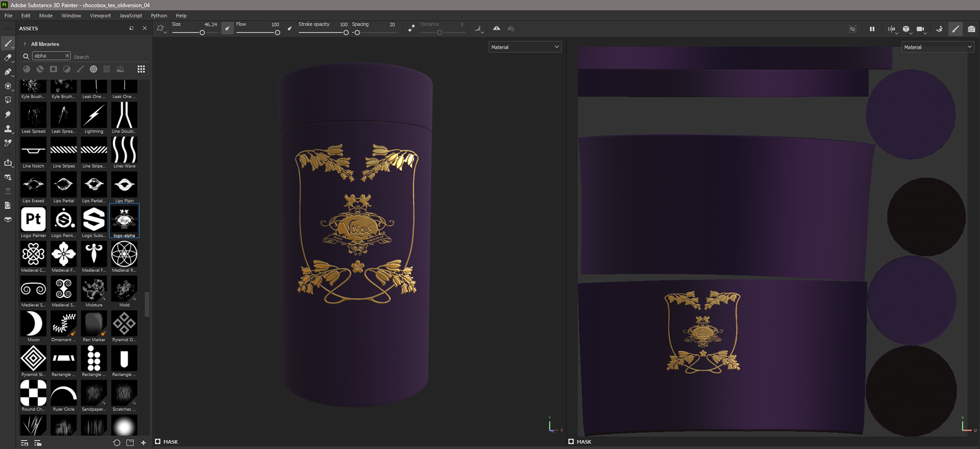Select the Clone stamp tool
Viewport: 980px width, 449px height.
pos(8,129)
